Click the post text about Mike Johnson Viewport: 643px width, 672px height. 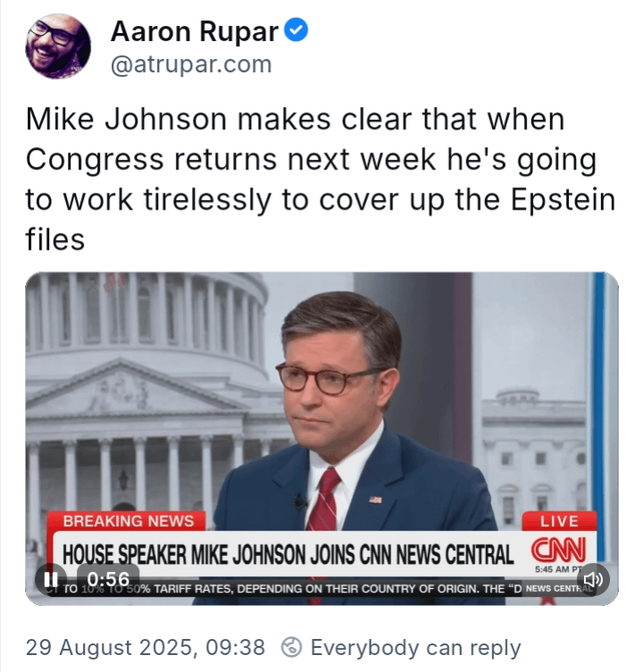coord(321,179)
